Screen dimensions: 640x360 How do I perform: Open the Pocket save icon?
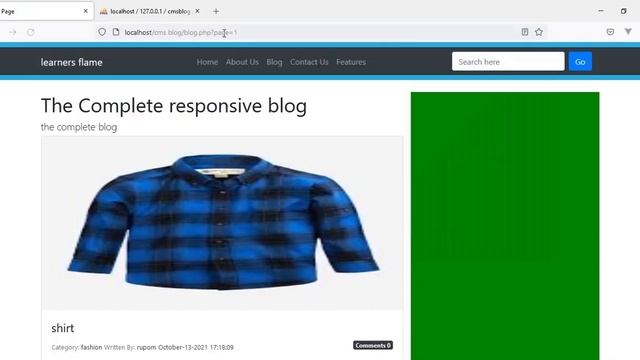click(610, 32)
